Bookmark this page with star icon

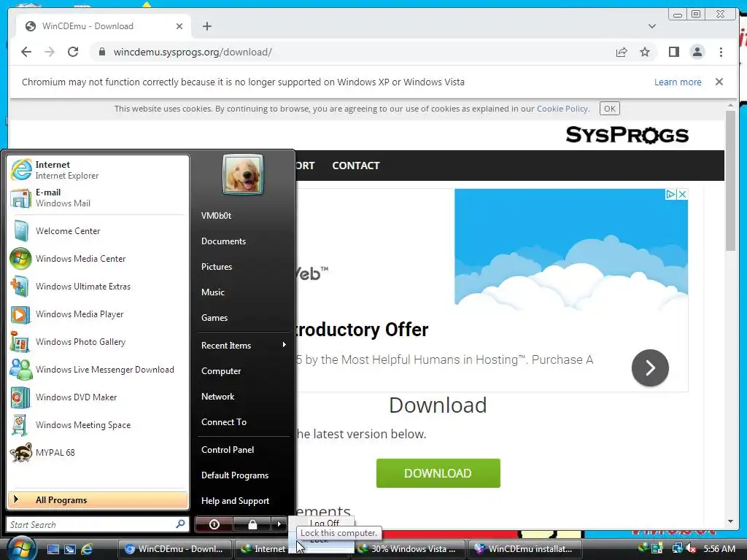645,52
